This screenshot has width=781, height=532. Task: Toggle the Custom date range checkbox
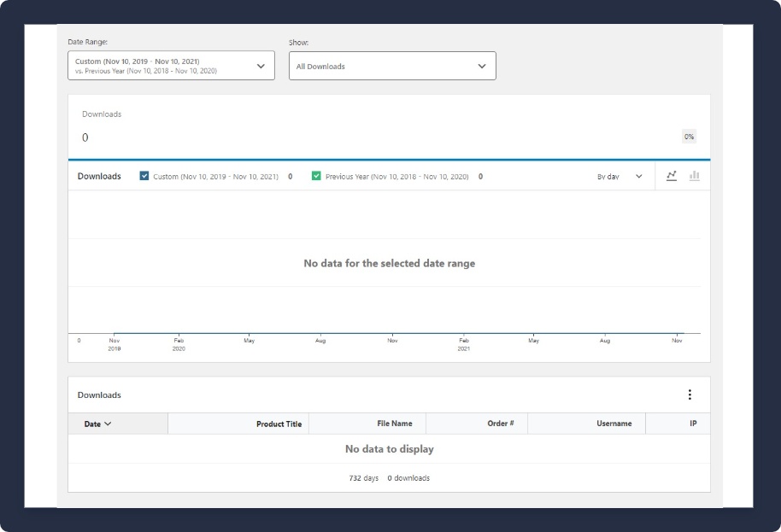[x=144, y=176]
